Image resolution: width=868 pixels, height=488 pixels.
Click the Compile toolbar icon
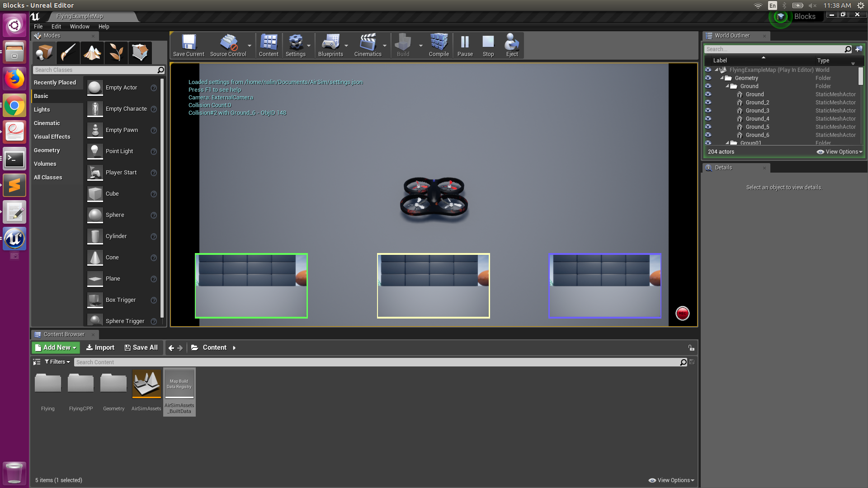click(439, 45)
